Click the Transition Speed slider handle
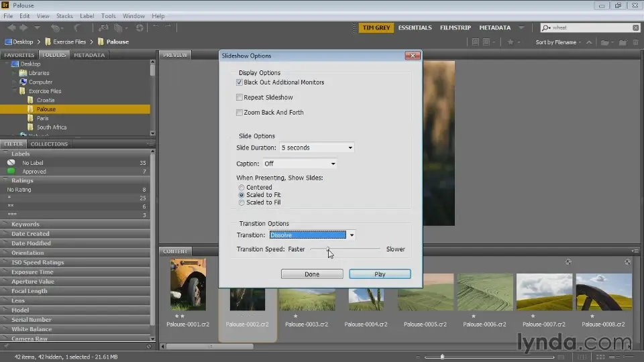The height and width of the screenshot is (362, 644). (x=328, y=249)
